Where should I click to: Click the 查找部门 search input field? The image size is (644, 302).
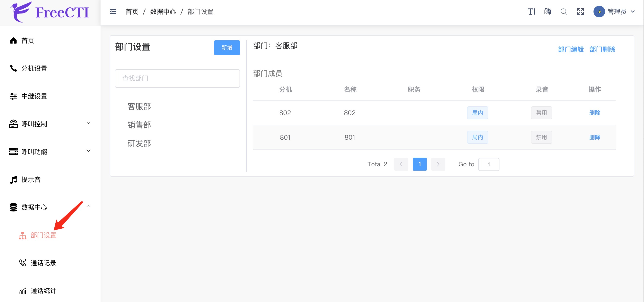tap(177, 78)
